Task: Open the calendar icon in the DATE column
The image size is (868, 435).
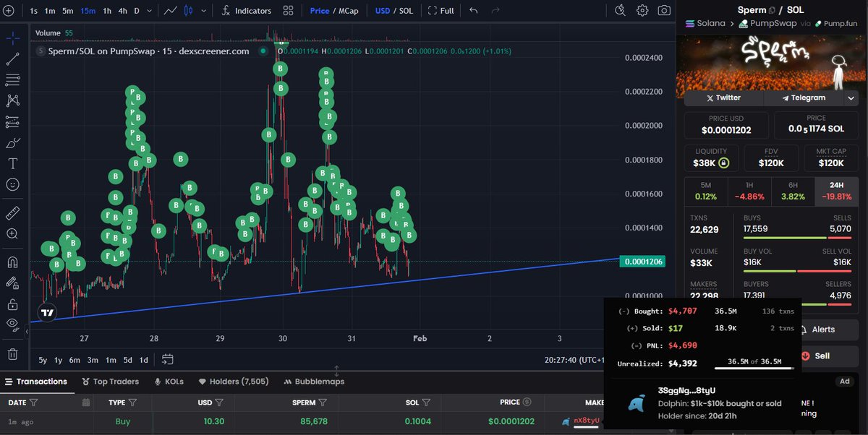Action: coord(86,402)
